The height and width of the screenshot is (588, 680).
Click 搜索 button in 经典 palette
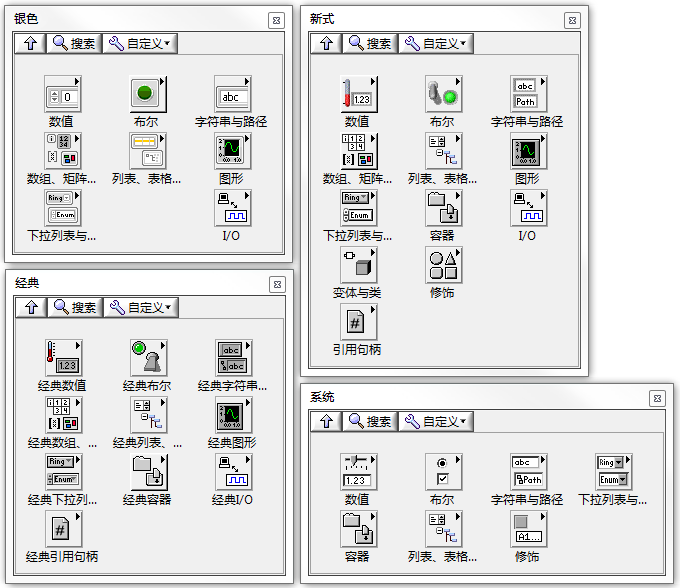point(75,307)
